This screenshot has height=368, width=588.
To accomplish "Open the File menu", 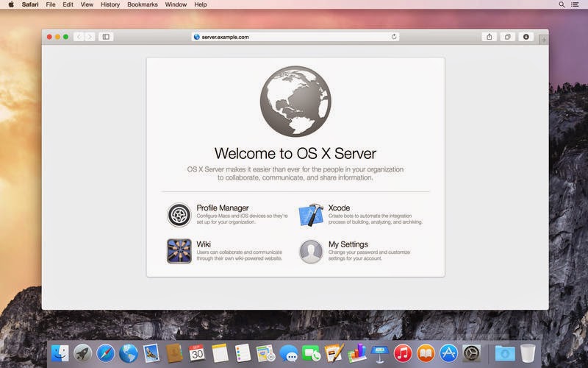I will click(51, 4).
